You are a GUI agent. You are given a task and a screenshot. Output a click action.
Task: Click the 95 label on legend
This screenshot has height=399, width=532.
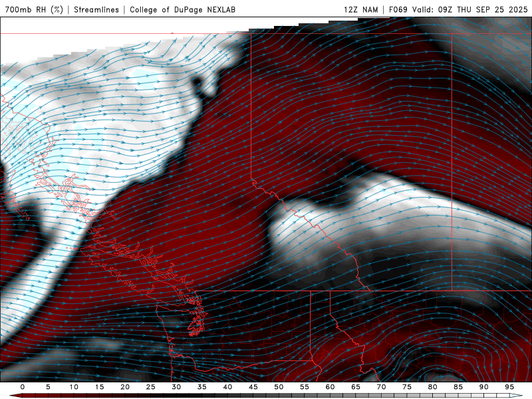pos(509,387)
